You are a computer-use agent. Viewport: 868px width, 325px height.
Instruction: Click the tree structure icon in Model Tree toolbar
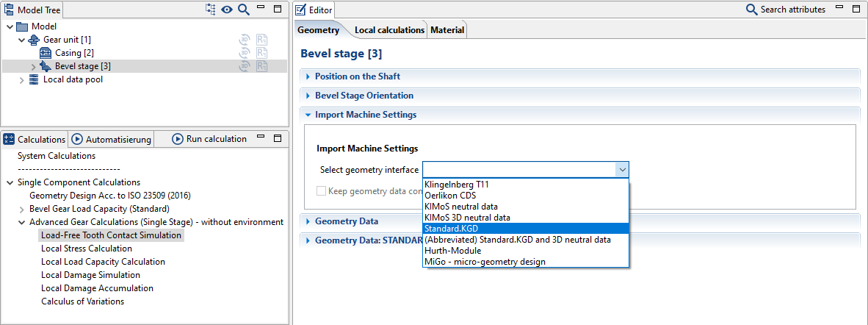coord(211,10)
